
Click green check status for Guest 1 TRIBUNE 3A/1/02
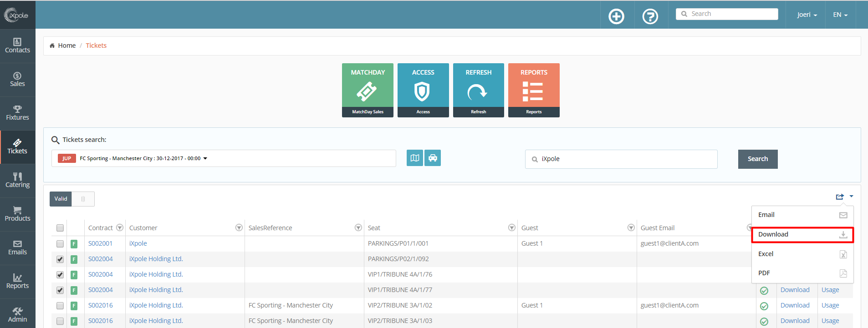click(764, 306)
